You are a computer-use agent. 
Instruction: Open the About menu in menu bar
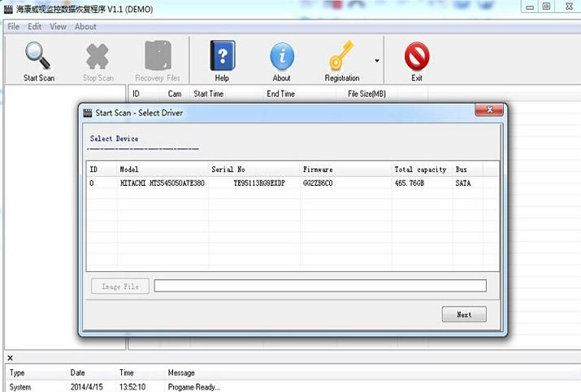tap(85, 27)
